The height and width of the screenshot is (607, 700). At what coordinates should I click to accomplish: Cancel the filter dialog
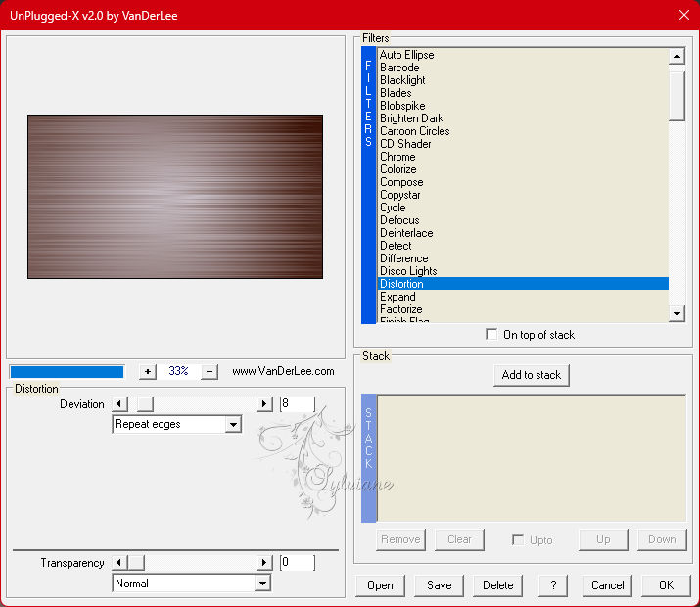[x=607, y=585]
